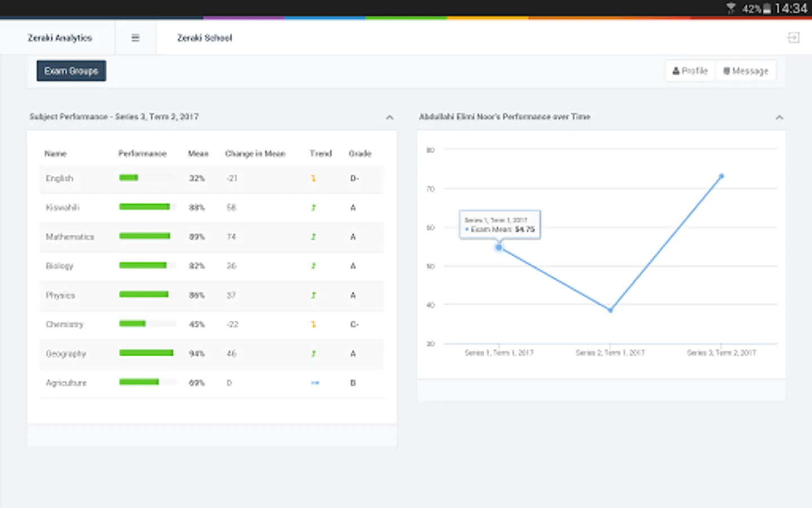Collapse the Subject Performance panel

point(390,117)
